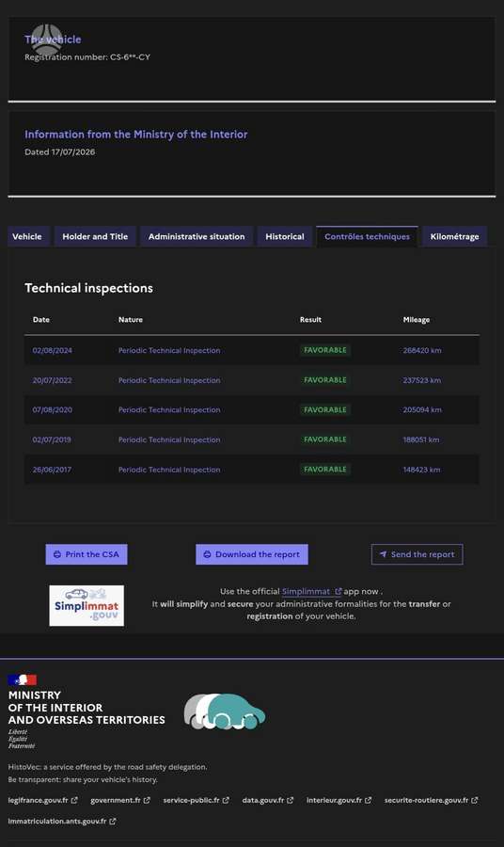Select the Historical tab

click(284, 236)
